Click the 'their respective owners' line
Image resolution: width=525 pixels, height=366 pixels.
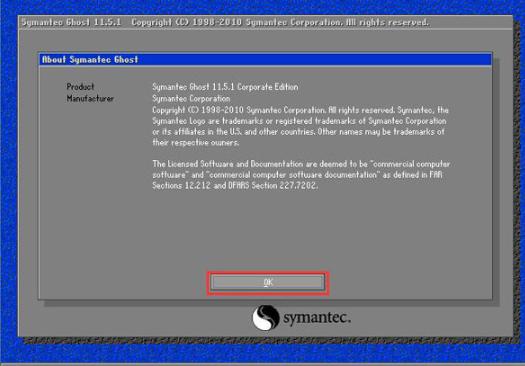(x=196, y=143)
